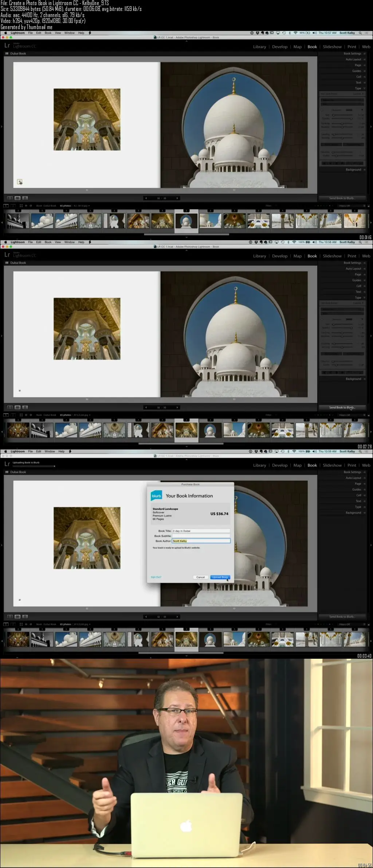Click Upload Book button in Blurb dialog

[220, 577]
